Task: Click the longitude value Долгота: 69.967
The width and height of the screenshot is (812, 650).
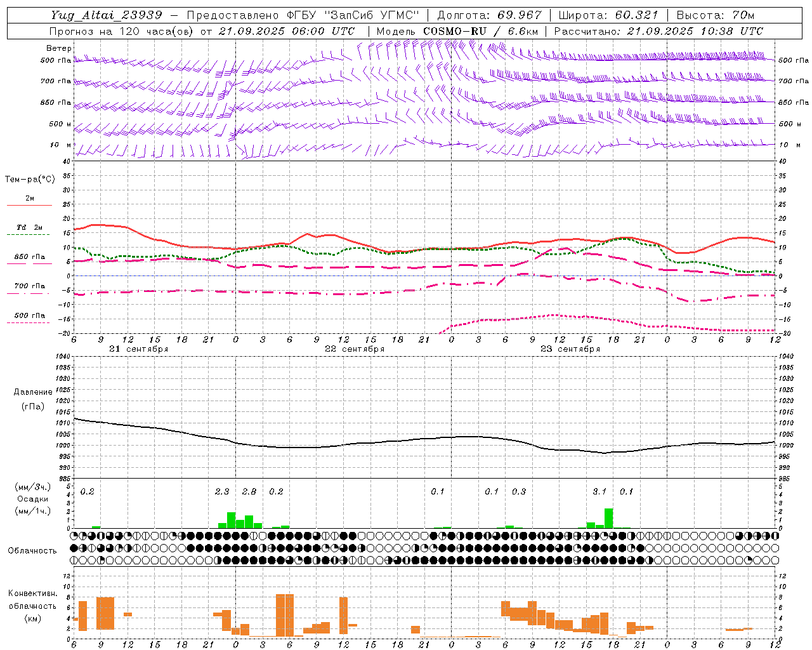Action: pyautogui.click(x=489, y=15)
